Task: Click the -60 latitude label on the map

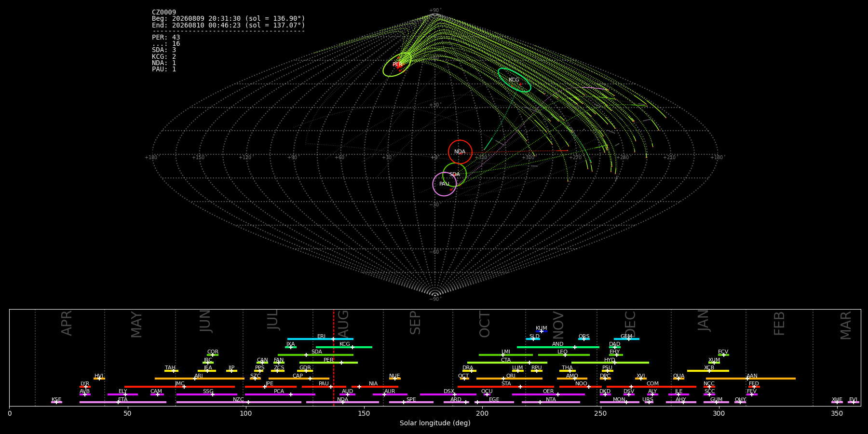Action: click(x=434, y=252)
